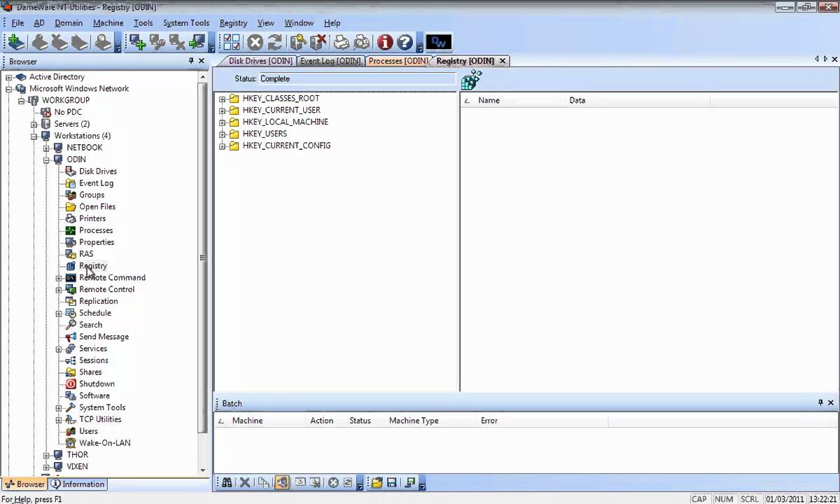Expand HKEY_CURRENT_USER registry key
Viewport: 840px width, 504px height.
(x=223, y=111)
